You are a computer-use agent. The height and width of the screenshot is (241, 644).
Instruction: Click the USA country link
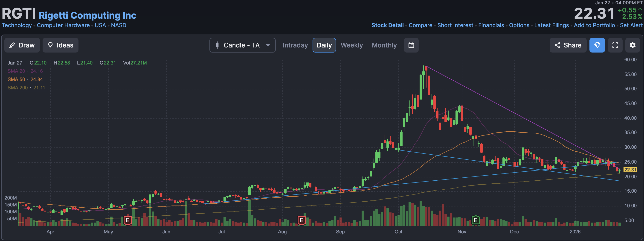click(x=100, y=25)
